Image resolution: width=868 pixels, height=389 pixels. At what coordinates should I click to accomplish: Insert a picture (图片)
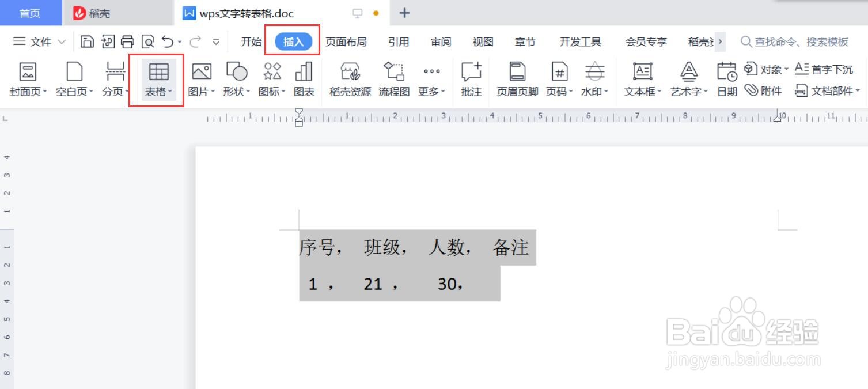coord(201,79)
